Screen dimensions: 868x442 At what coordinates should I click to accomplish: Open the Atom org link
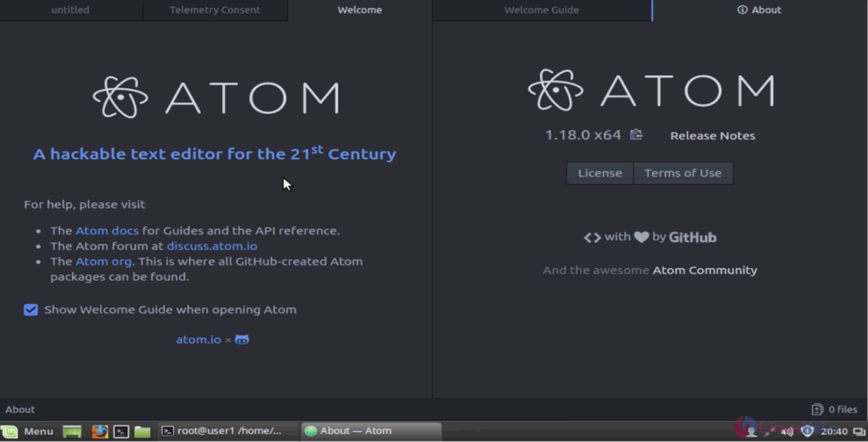(103, 261)
